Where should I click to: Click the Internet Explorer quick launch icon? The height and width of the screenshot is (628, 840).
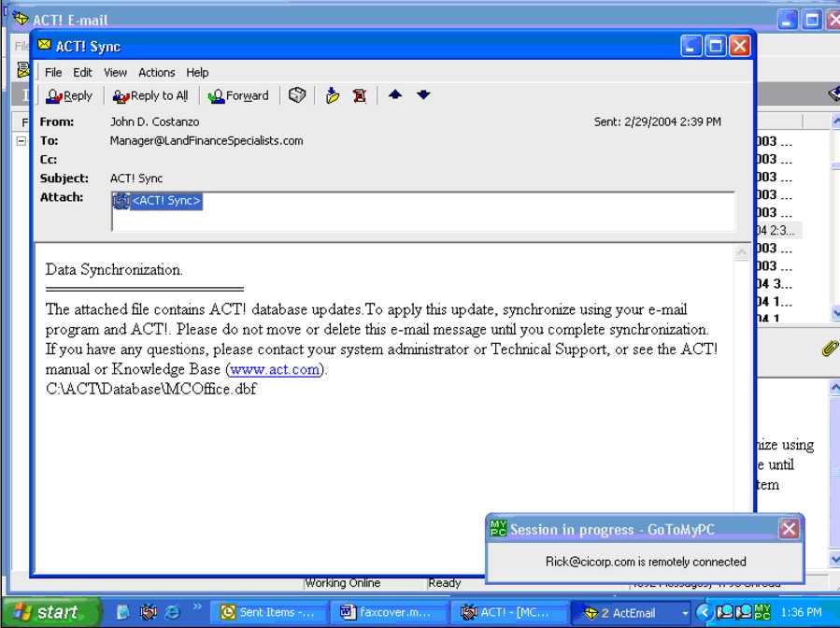[173, 612]
